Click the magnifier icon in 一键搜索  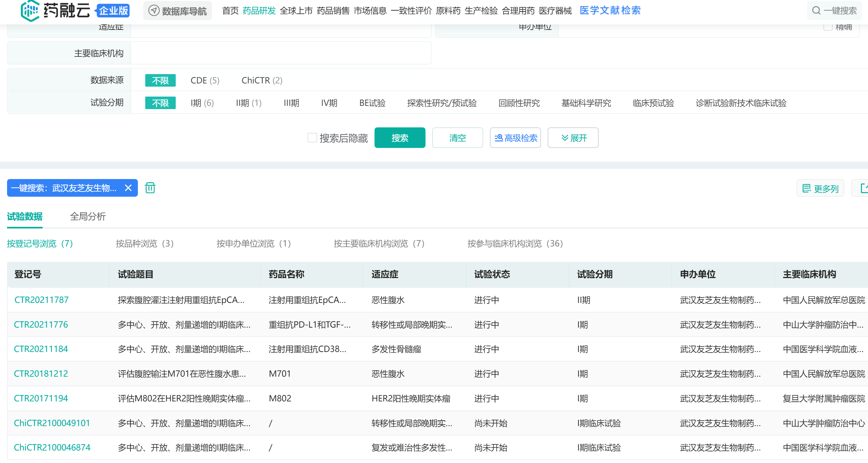click(816, 11)
